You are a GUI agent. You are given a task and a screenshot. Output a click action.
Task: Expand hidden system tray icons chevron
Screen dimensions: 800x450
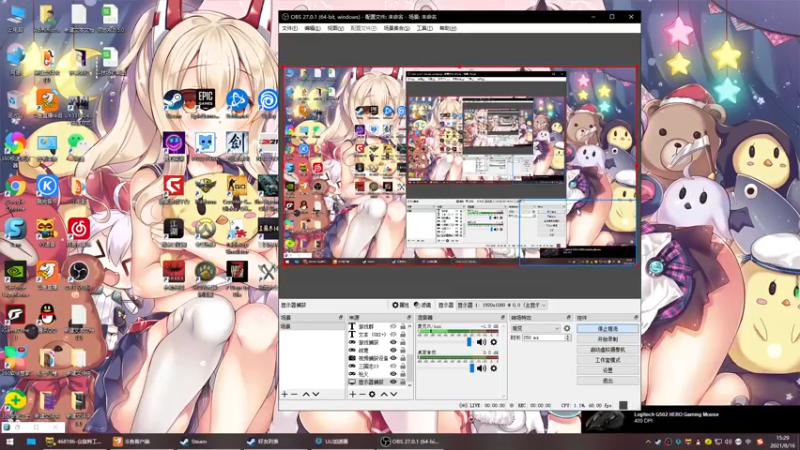pyautogui.click(x=648, y=442)
